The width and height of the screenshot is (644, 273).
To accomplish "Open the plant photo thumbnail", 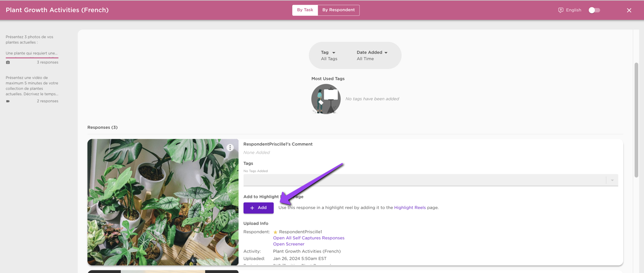I will (163, 202).
